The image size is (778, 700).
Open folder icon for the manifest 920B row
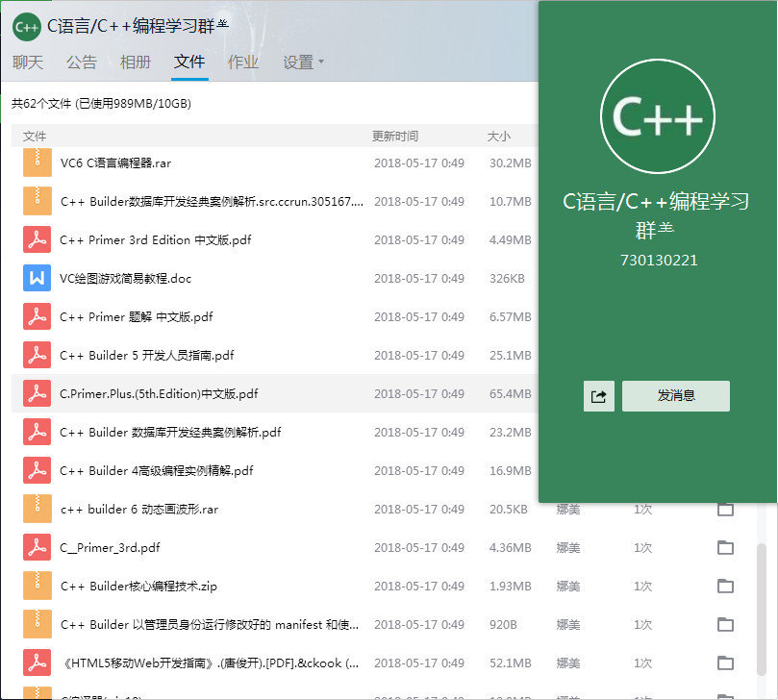coord(725,624)
